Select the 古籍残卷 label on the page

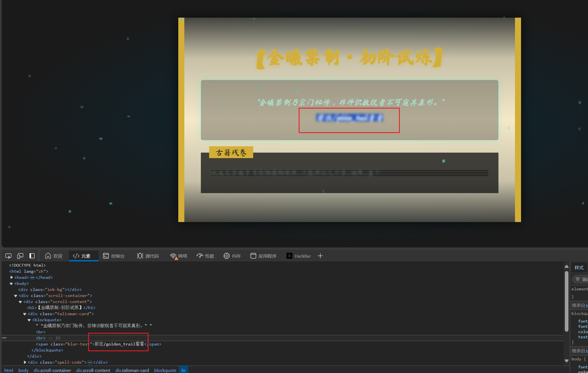[231, 152]
